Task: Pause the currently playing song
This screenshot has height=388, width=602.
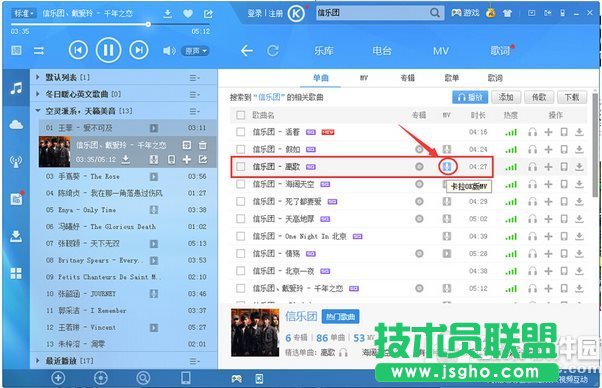Action: (x=108, y=50)
